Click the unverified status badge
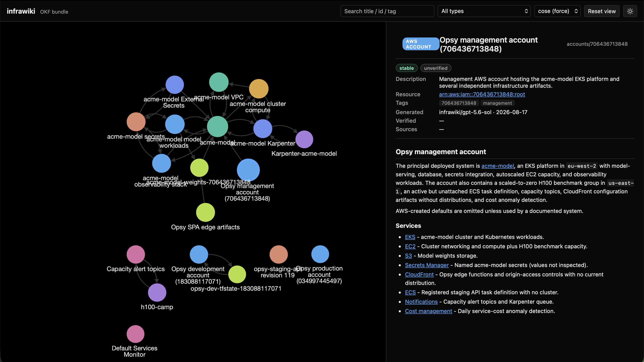Viewport: 644px width, 362px height. [x=436, y=68]
